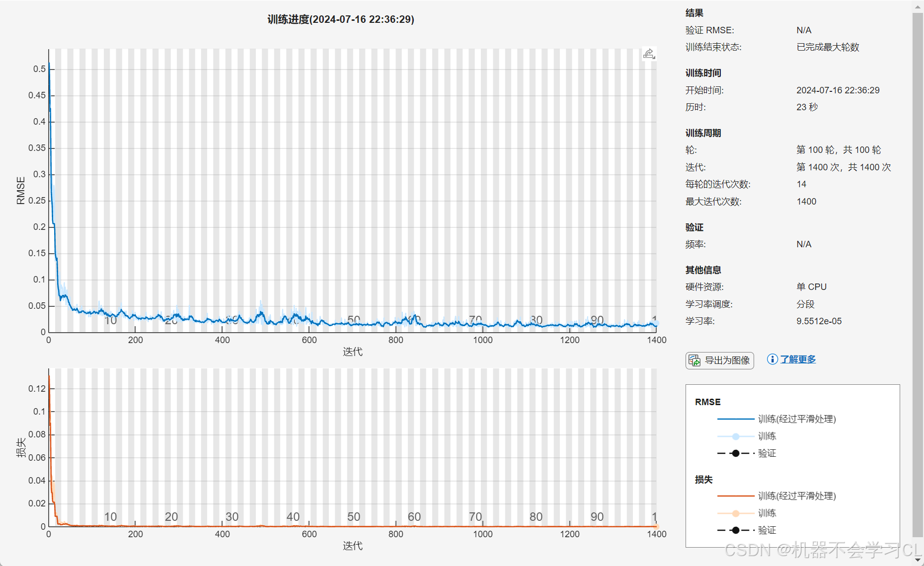This screenshot has width=924, height=566.
Task: Click the 0.12 tick on loss axis
Action: tap(37, 389)
